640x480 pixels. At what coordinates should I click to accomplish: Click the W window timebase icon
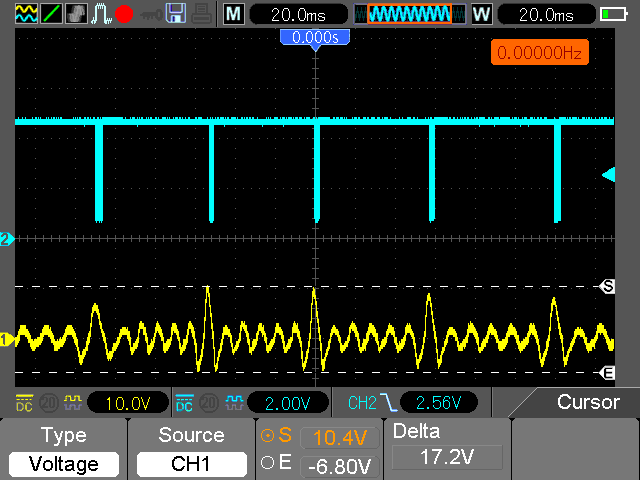(x=482, y=14)
